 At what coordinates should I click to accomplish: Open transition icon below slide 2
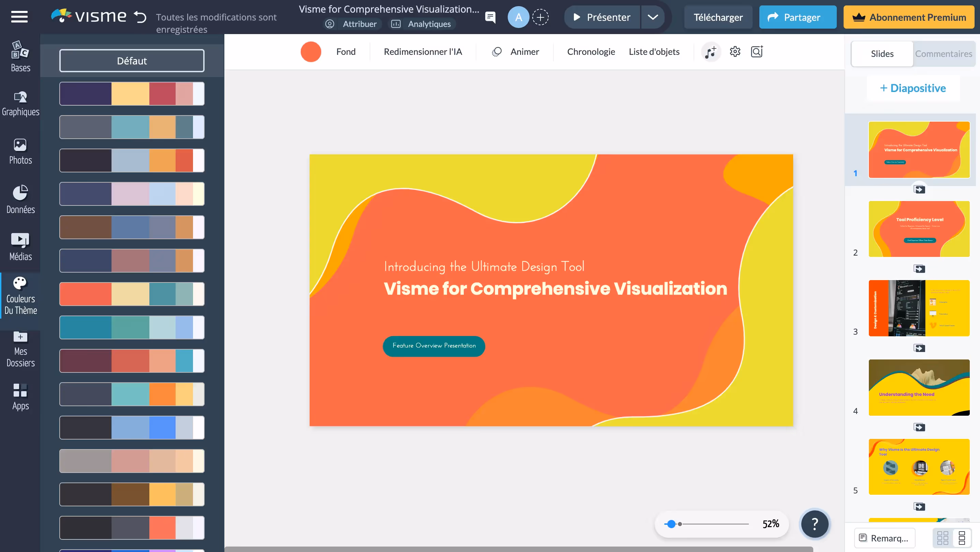[x=919, y=269]
